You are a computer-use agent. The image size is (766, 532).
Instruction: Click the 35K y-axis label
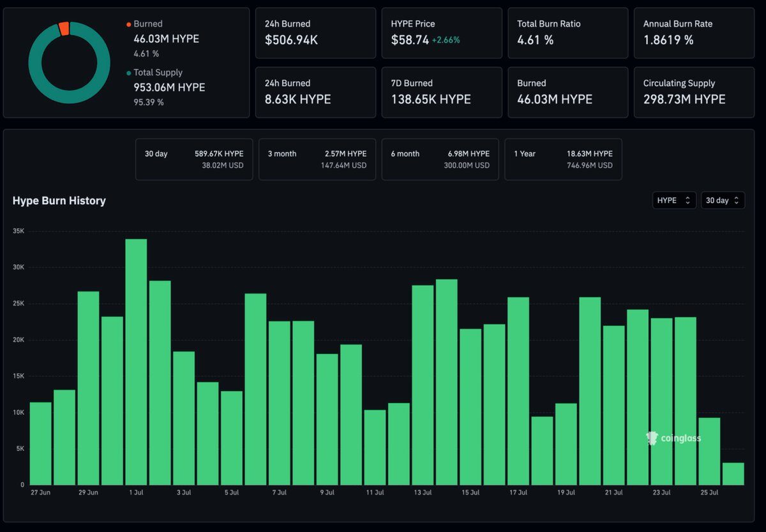pos(19,232)
